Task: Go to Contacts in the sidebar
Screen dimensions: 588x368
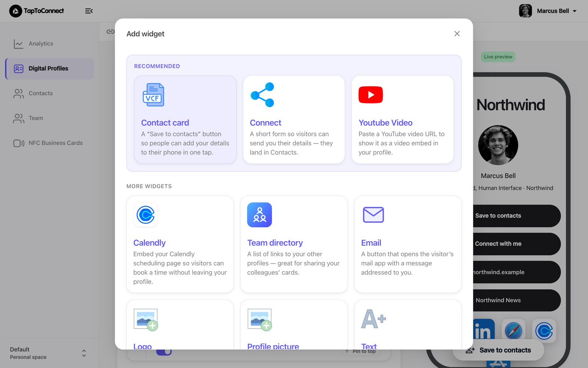Action: point(50,93)
